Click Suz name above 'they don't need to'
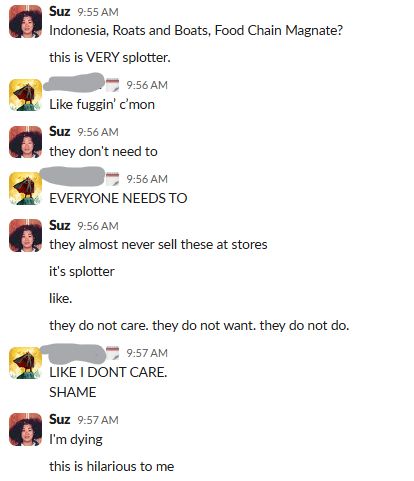Image resolution: width=414 pixels, height=481 pixels. click(60, 131)
